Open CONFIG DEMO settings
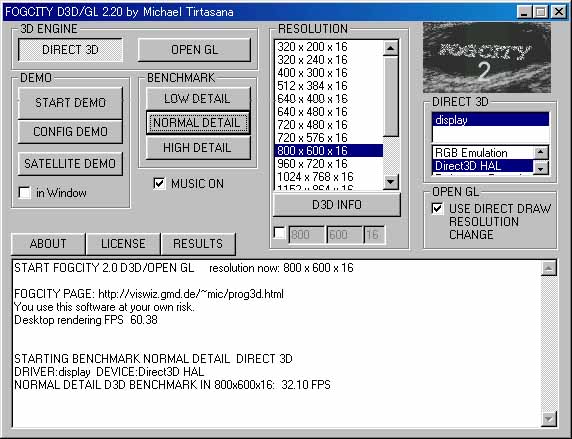The width and height of the screenshot is (572, 439). [x=70, y=131]
